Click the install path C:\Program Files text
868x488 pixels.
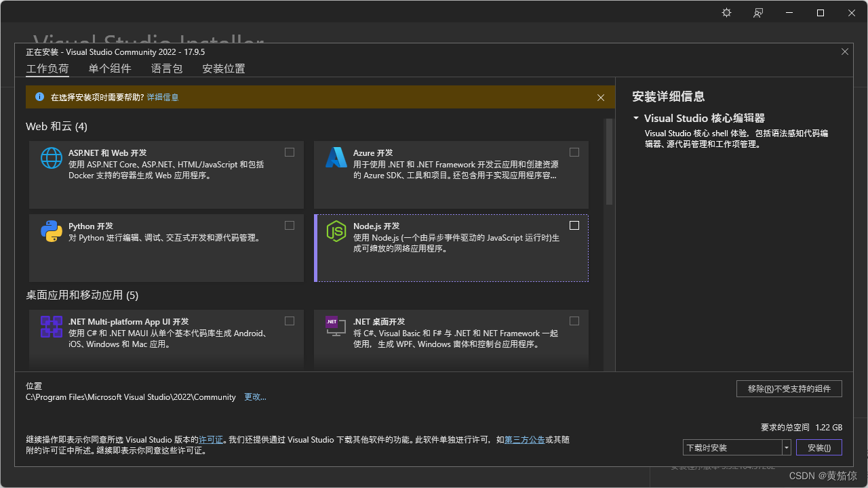131,397
